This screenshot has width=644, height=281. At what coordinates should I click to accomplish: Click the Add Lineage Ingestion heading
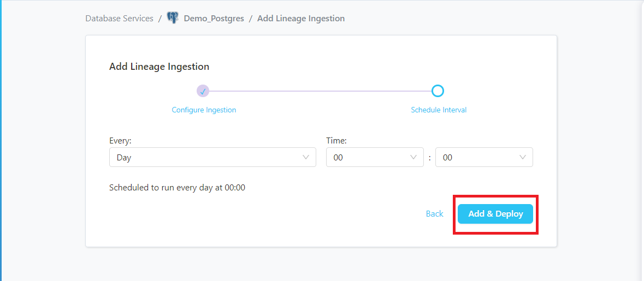point(159,67)
